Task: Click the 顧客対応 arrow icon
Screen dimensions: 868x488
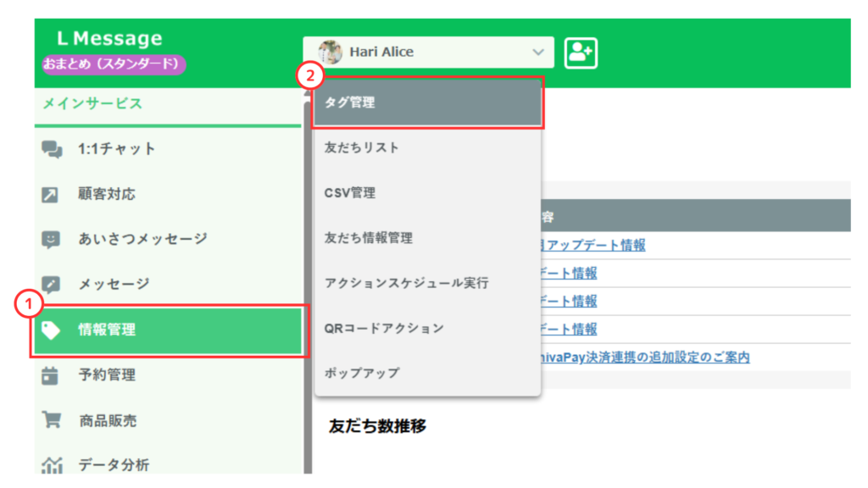Action: 52,195
